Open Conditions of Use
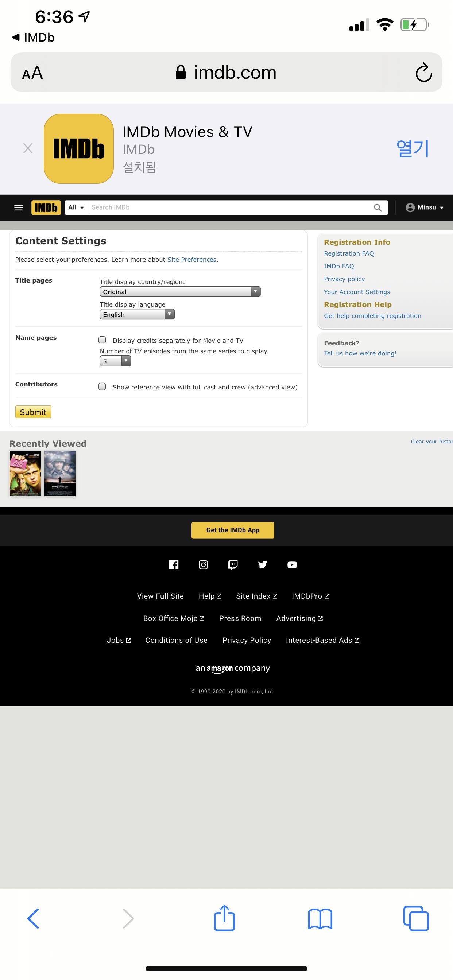The image size is (453, 980). point(176,641)
